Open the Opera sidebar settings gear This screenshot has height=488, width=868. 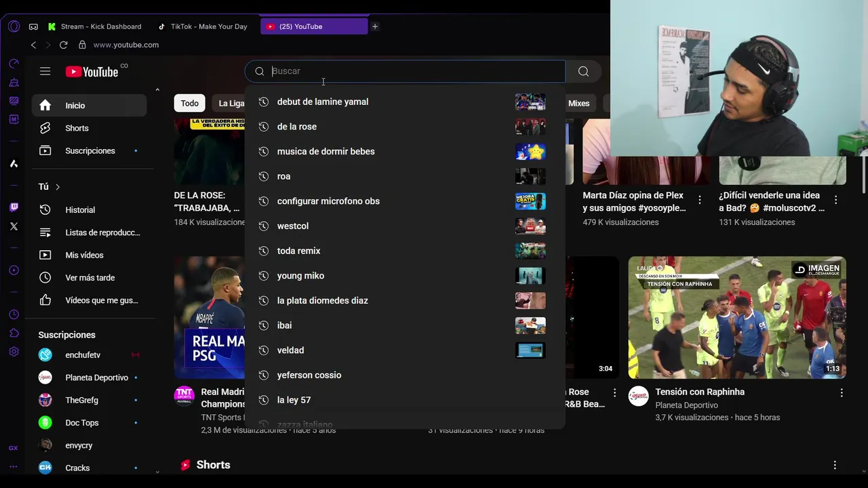[x=14, y=352]
